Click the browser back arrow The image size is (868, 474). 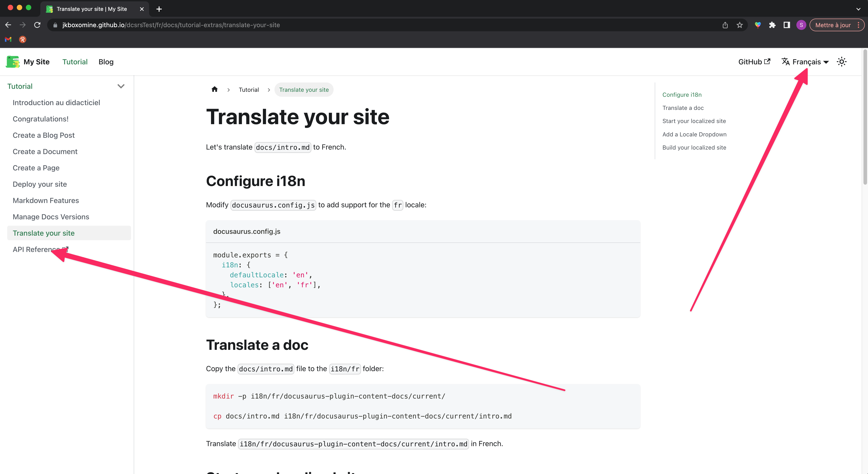[x=8, y=25]
